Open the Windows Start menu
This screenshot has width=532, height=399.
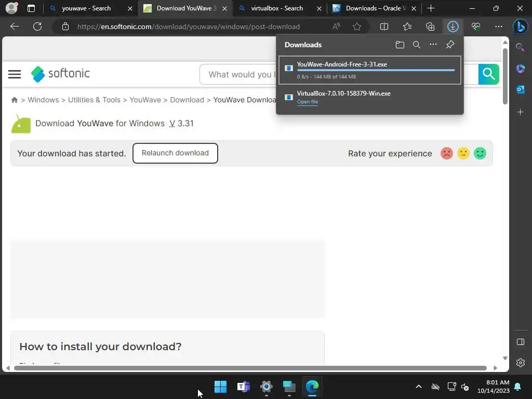[220, 387]
